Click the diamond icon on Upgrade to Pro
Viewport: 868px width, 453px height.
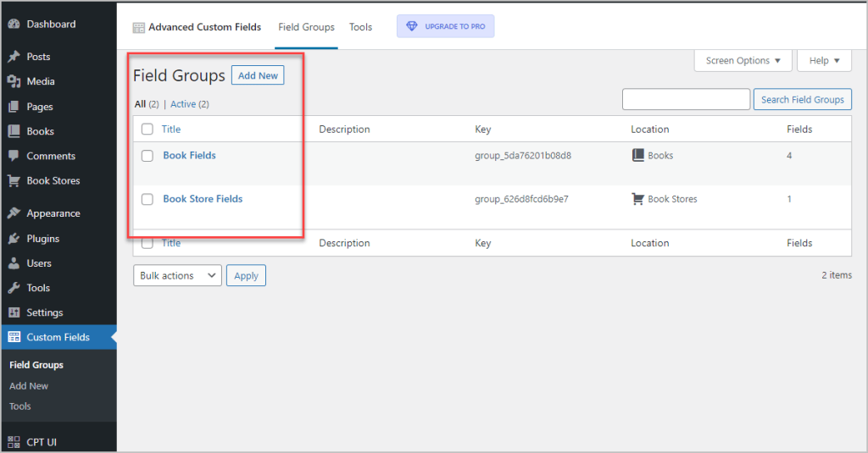412,26
